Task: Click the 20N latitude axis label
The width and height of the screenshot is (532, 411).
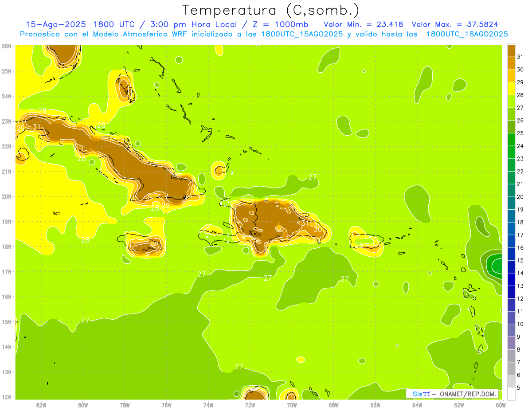Action: [7, 196]
